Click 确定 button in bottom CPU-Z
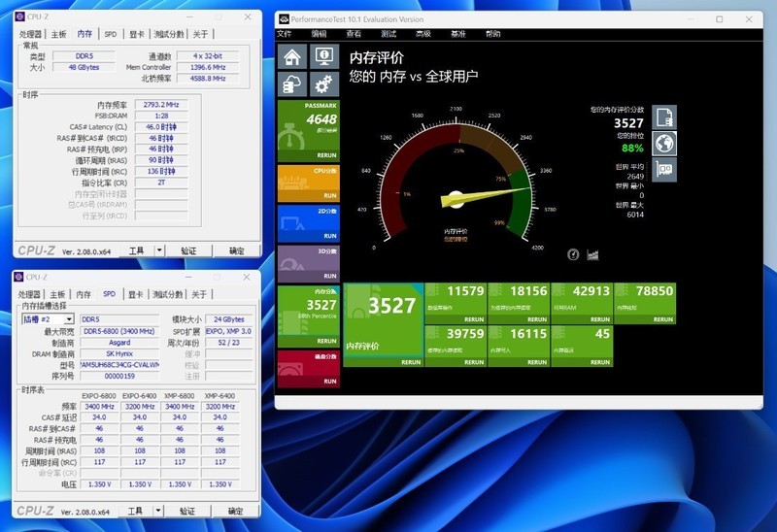The height and width of the screenshot is (532, 777). click(x=235, y=511)
